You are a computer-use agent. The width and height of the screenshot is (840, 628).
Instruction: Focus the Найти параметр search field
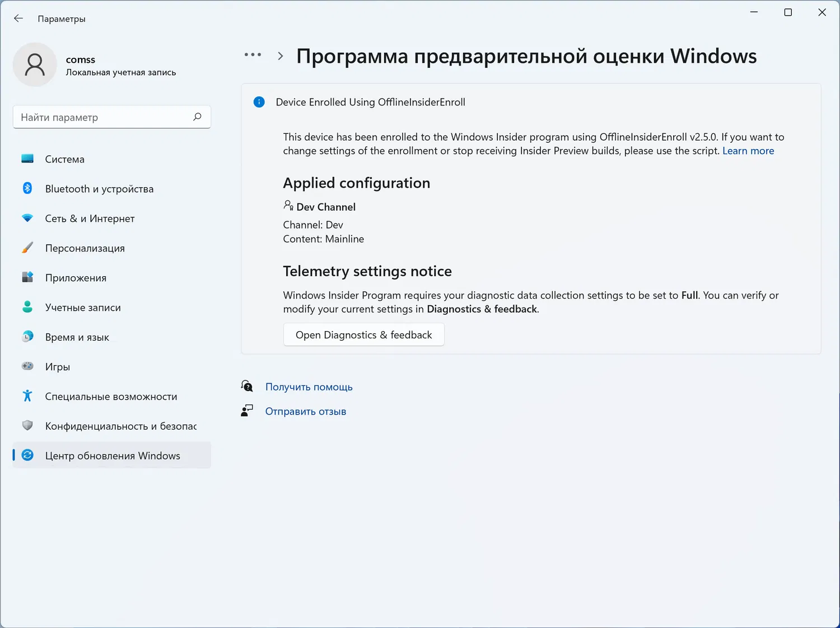(112, 117)
